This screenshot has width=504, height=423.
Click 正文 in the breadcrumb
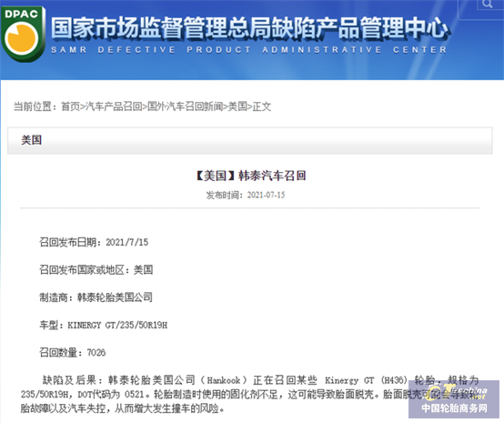click(x=262, y=106)
